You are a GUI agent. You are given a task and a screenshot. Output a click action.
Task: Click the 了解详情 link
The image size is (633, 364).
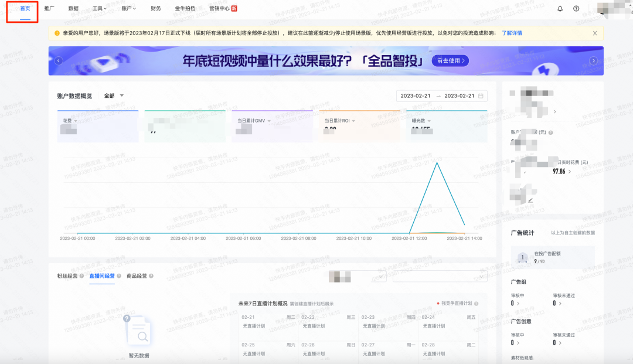512,33
